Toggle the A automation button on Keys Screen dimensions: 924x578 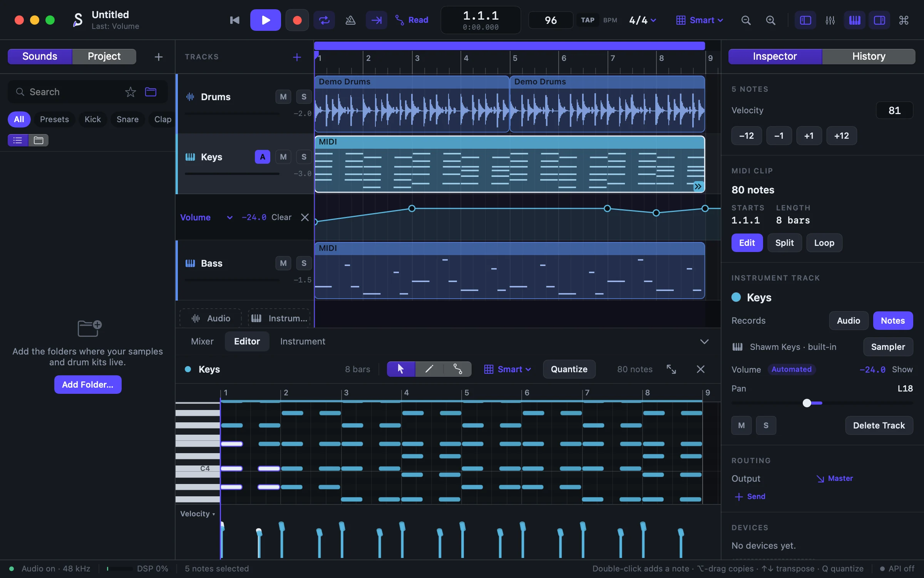[263, 157]
